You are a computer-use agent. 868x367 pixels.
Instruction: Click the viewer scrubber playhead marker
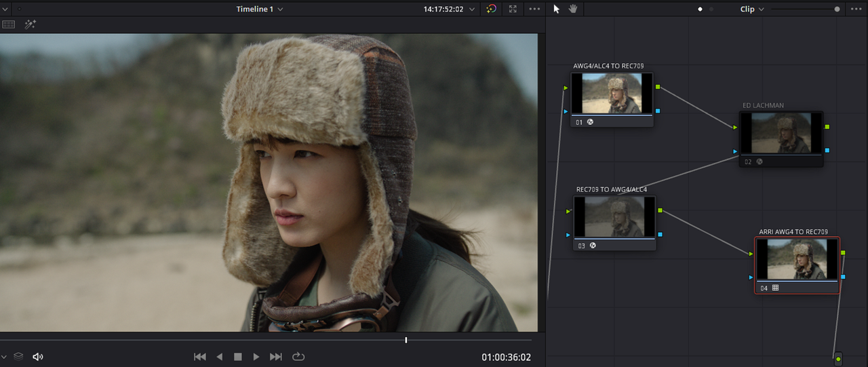[x=406, y=340]
